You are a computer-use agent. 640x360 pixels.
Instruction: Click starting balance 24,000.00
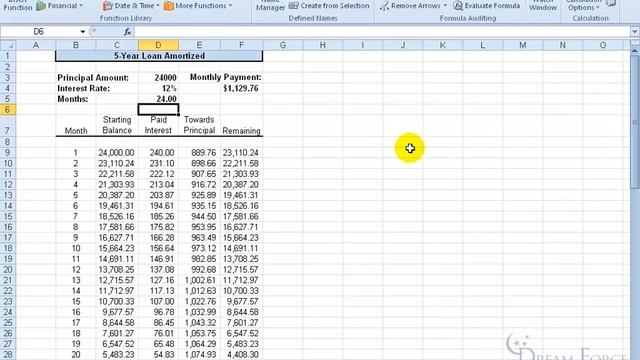(117, 153)
